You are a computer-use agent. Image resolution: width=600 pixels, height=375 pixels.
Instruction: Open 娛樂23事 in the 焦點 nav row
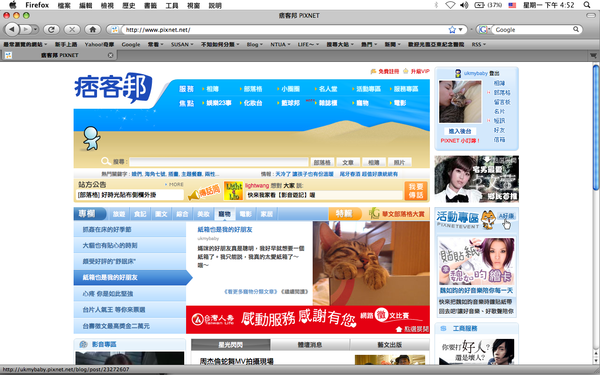218,103
